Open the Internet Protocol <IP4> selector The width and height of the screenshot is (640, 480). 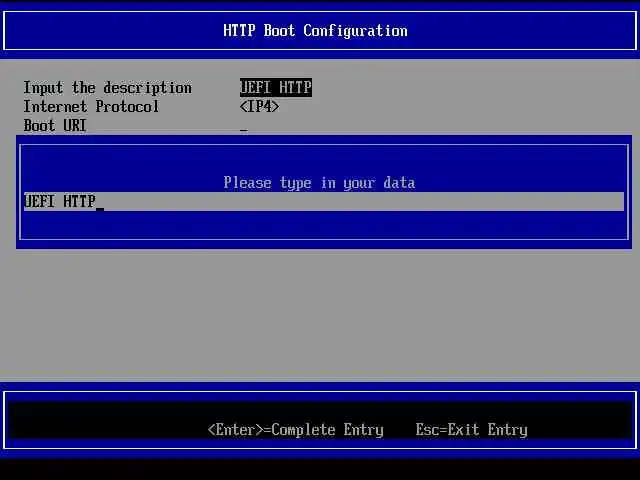[260, 107]
